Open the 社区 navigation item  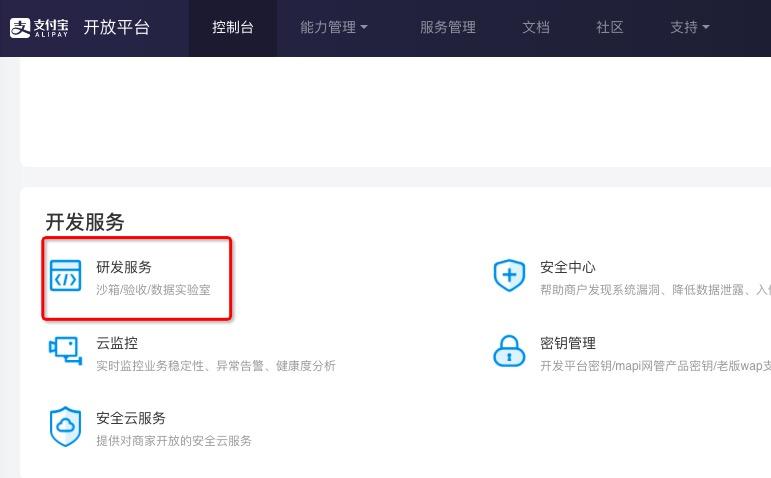tap(610, 27)
